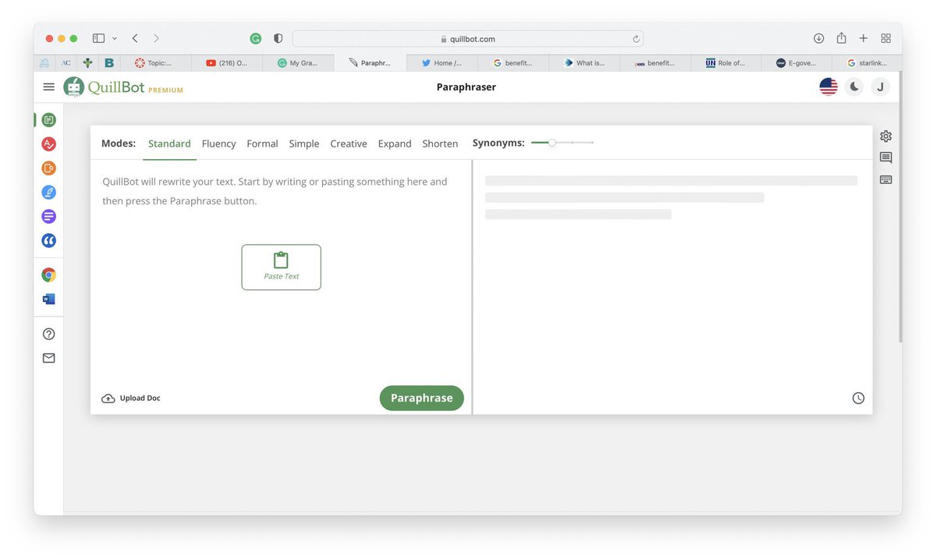Open the blue Co-Writer pen sidebar icon
Screen dimensions: 936x560
(x=49, y=192)
